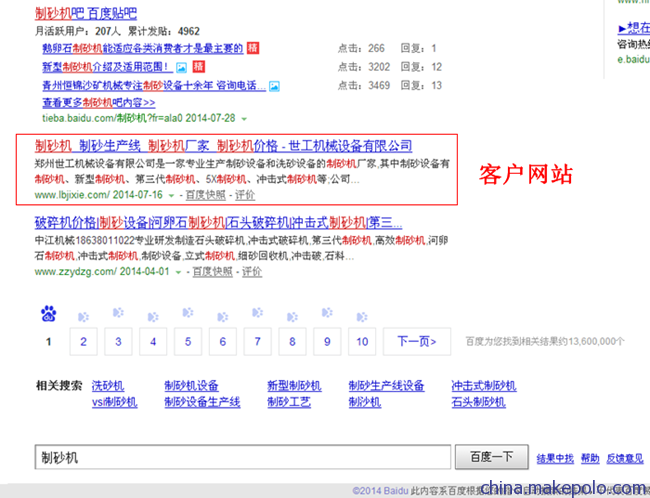650x498 pixels.
Task: Go to results page 4
Action: 153,342
